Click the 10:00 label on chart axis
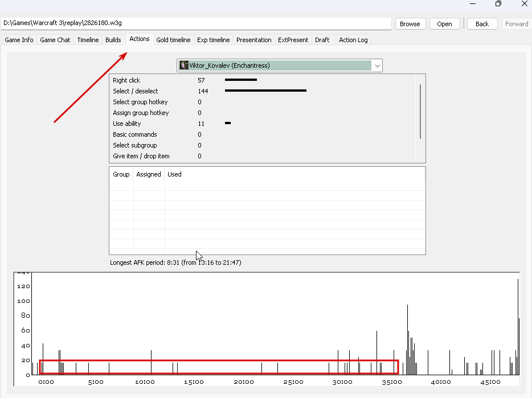532x398 pixels. pyautogui.click(x=145, y=382)
